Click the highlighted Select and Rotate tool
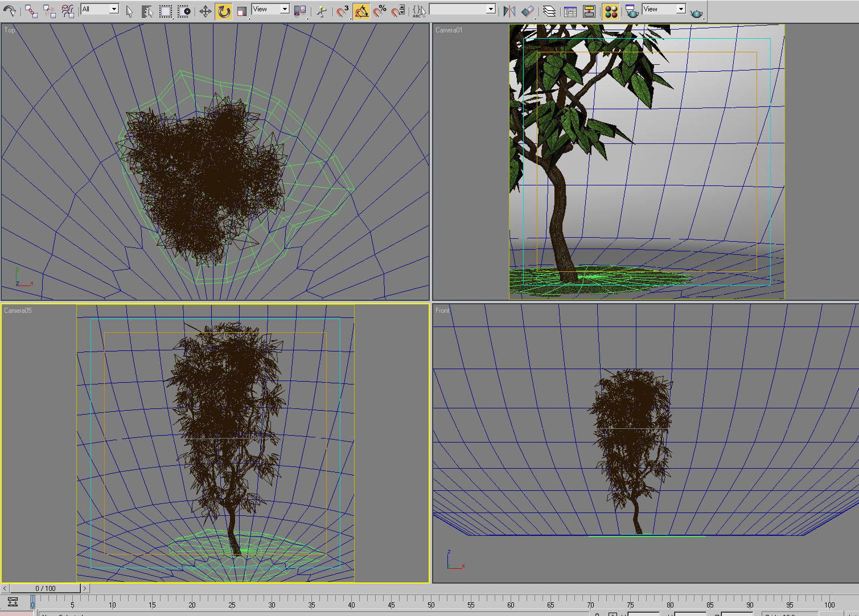 [224, 11]
